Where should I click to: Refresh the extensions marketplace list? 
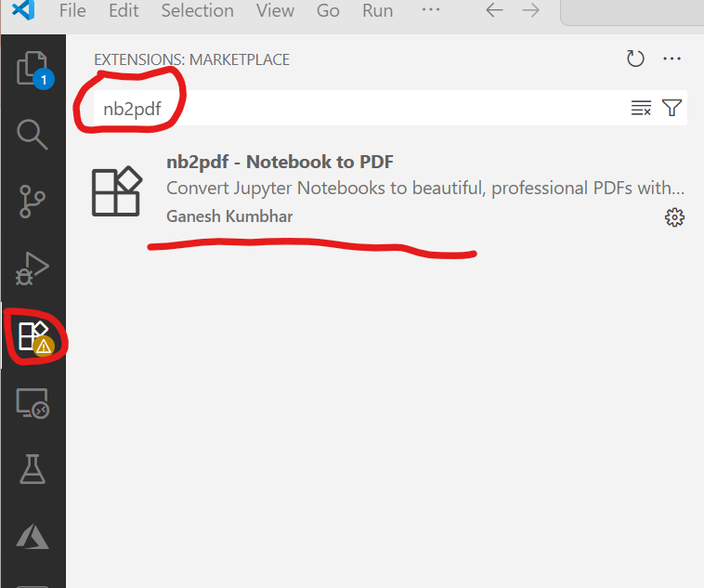(635, 59)
